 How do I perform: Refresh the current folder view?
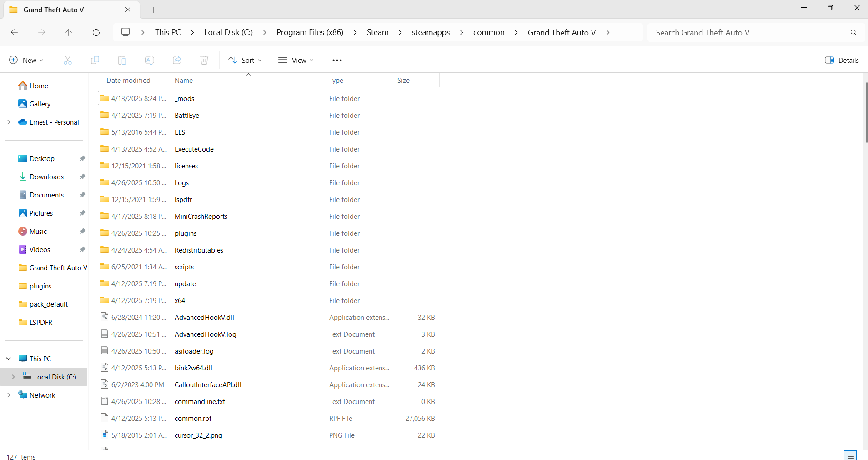click(96, 32)
